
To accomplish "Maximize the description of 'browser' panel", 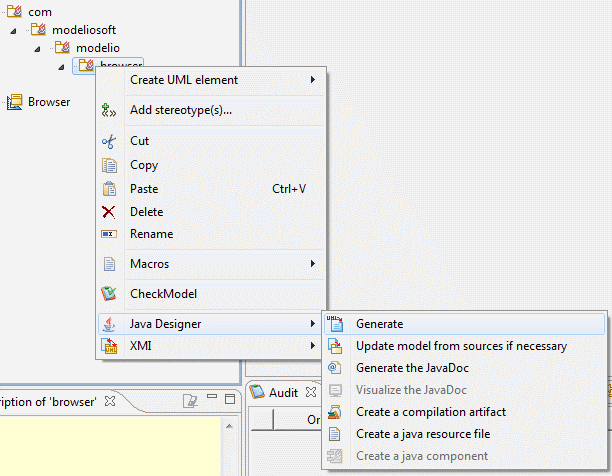I will [x=230, y=399].
